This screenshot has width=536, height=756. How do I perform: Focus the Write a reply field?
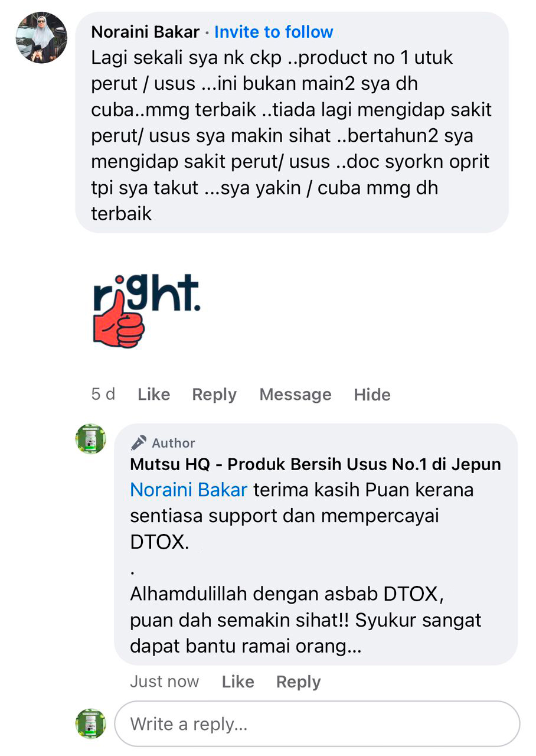317,724
